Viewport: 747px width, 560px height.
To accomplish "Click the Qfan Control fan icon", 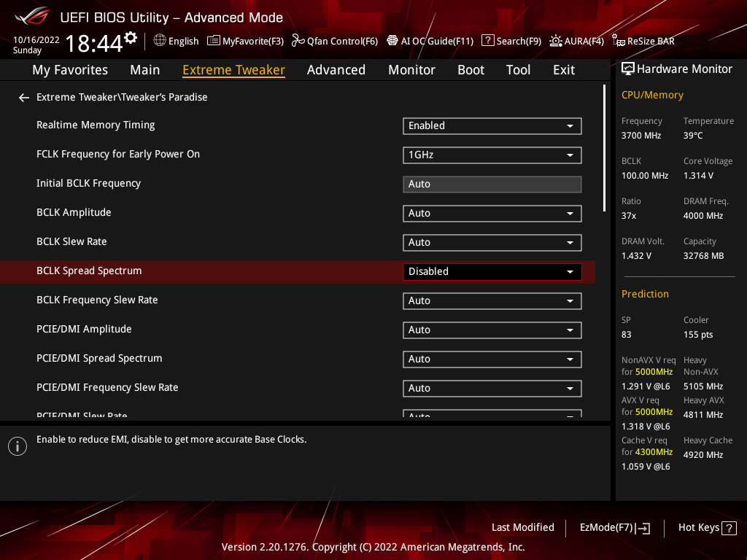I will point(298,41).
